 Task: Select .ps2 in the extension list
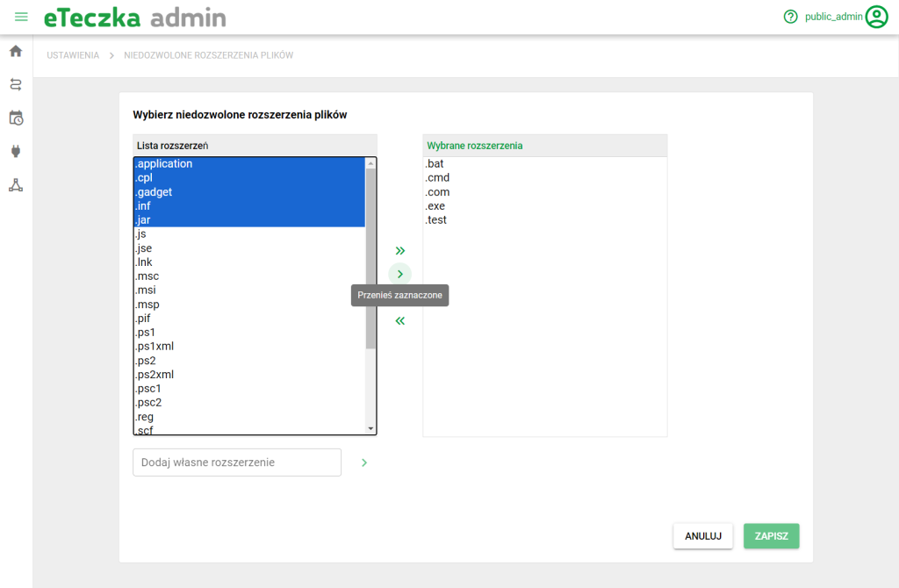coord(249,361)
